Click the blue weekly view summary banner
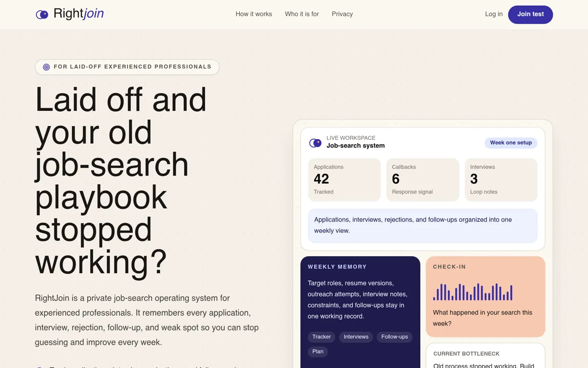 (x=423, y=225)
